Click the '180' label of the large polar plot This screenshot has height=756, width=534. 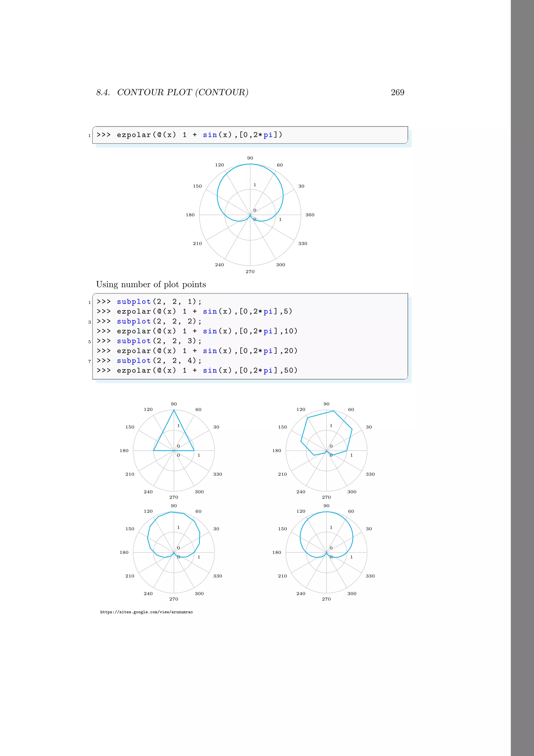190,215
